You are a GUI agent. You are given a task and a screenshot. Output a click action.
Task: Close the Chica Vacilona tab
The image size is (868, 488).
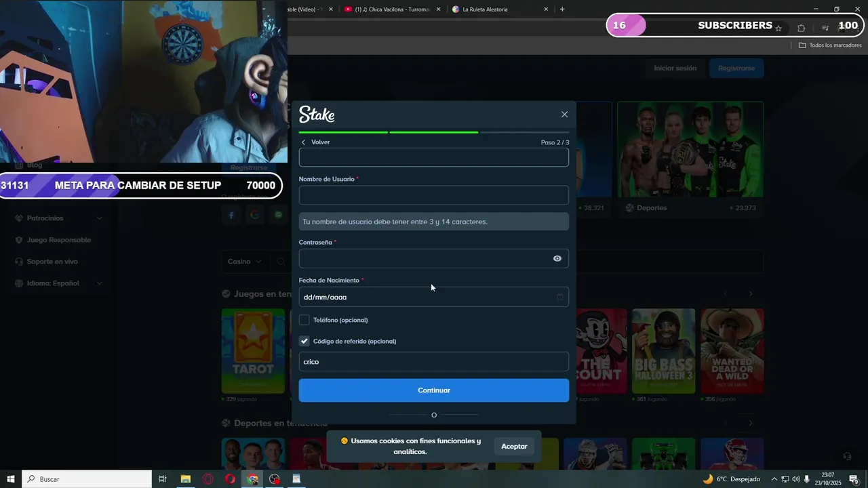(438, 9)
